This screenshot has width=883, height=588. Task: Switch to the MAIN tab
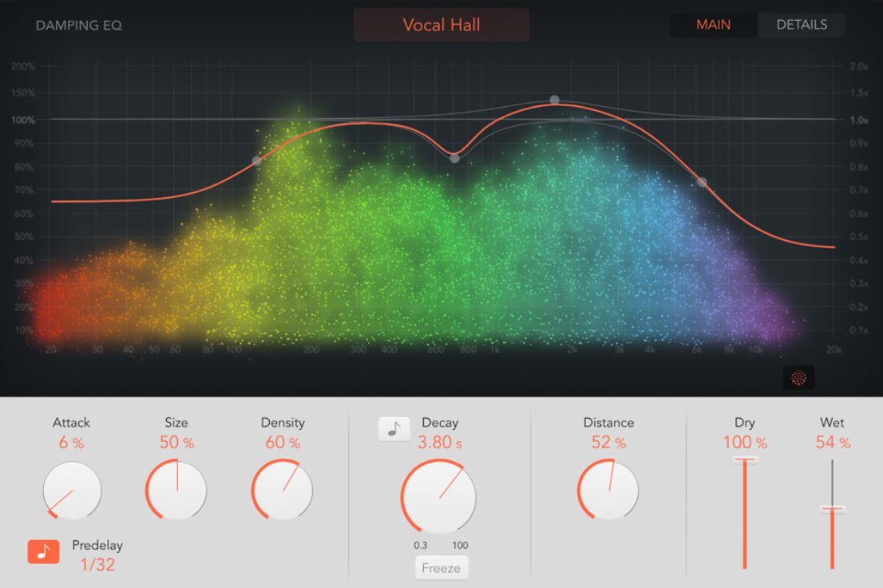(x=713, y=25)
